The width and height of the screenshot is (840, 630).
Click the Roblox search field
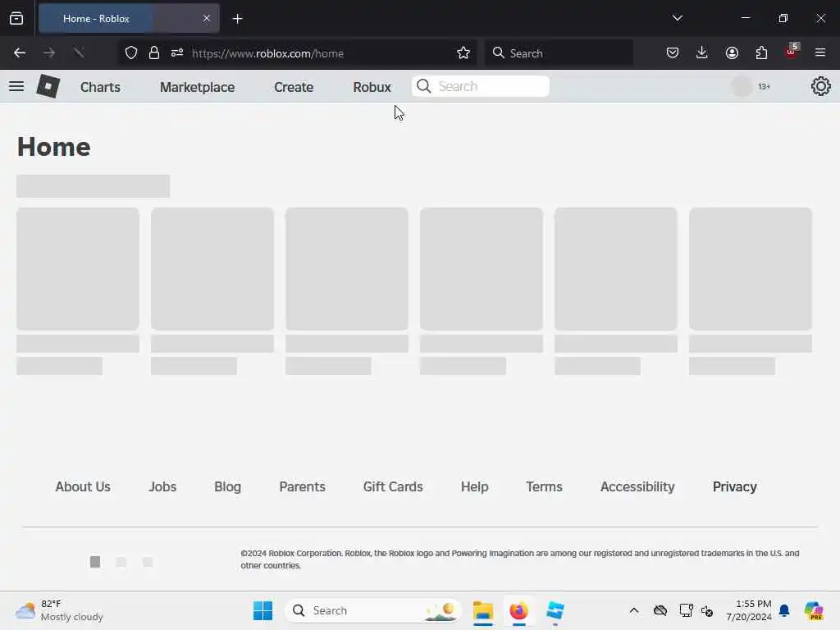tap(481, 86)
